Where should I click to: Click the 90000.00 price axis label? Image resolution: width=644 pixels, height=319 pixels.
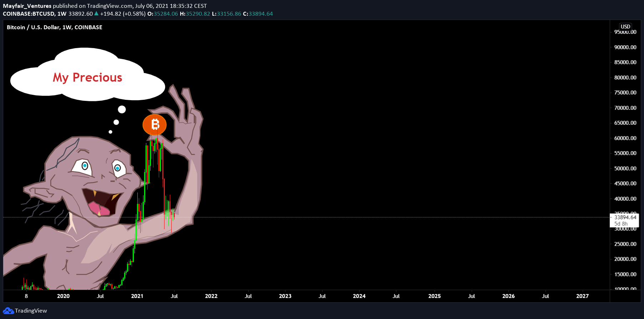click(x=625, y=47)
